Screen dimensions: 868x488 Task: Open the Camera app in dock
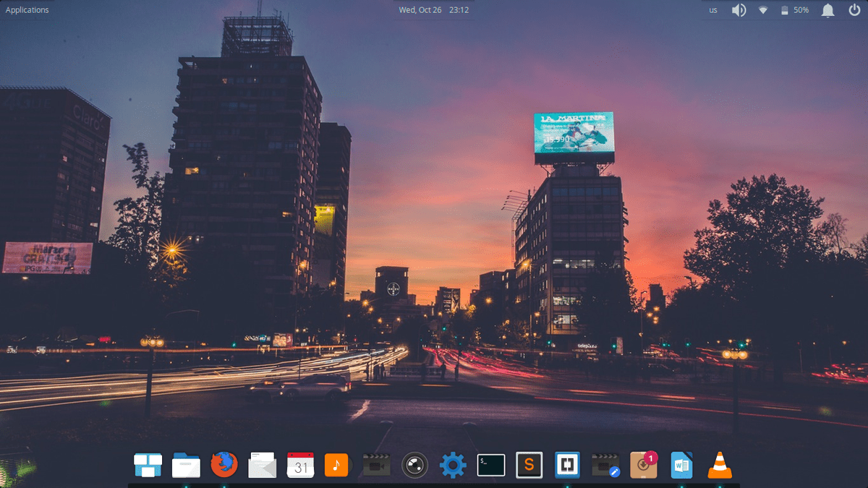pyautogui.click(x=414, y=464)
